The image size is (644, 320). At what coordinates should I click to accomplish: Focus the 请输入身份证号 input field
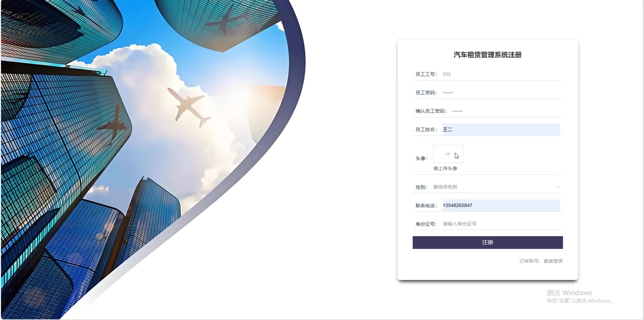[501, 224]
